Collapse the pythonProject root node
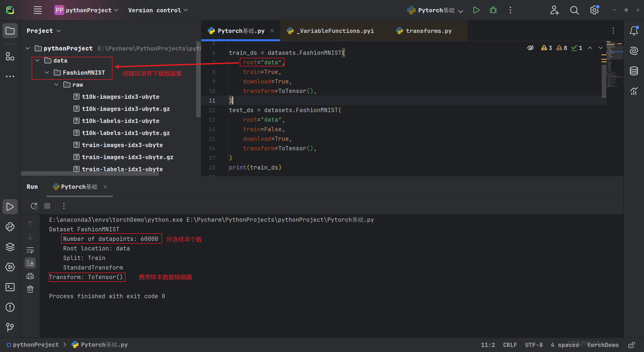 point(28,48)
